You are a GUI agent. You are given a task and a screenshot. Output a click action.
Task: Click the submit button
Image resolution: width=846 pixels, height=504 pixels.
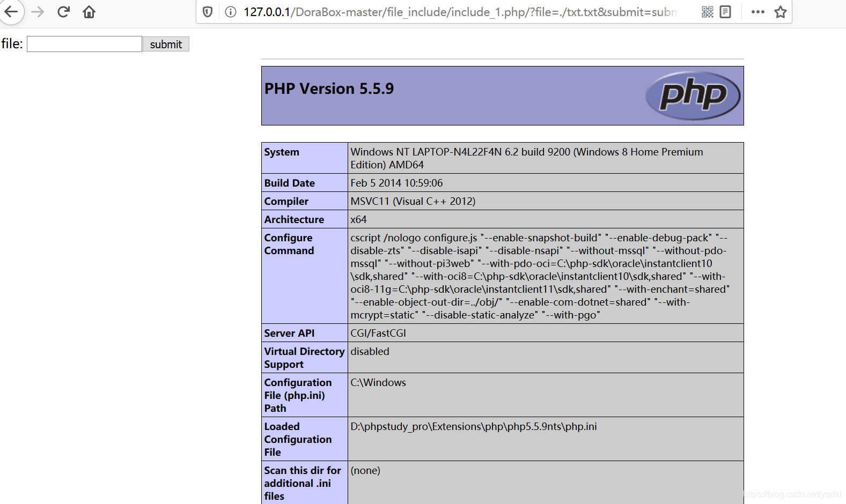point(166,44)
